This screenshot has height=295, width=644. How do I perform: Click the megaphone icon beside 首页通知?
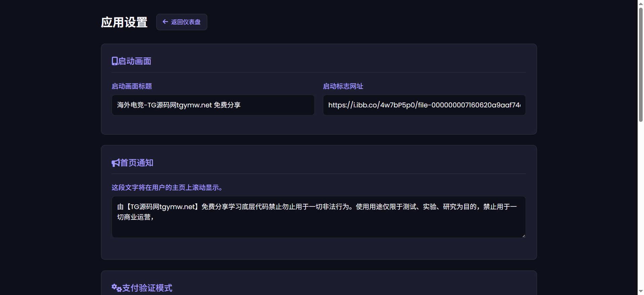click(115, 163)
